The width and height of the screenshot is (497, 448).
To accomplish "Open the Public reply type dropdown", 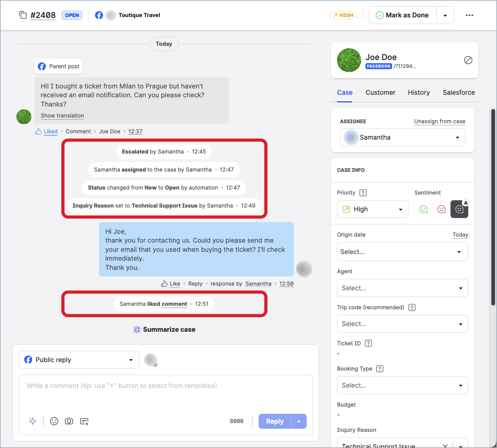I will pos(79,360).
